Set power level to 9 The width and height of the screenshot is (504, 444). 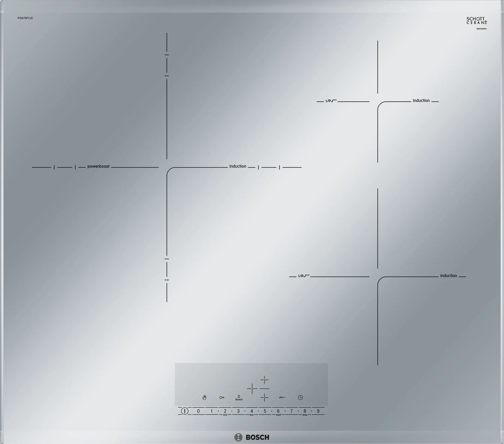click(x=318, y=411)
